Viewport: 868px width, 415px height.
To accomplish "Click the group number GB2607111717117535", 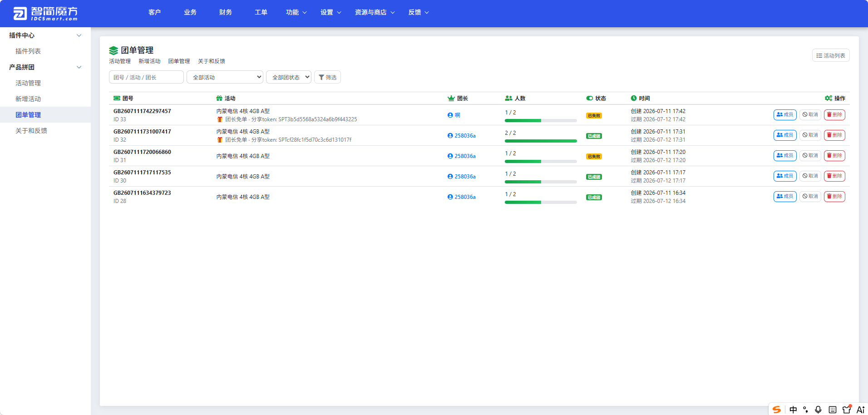I will (x=142, y=173).
